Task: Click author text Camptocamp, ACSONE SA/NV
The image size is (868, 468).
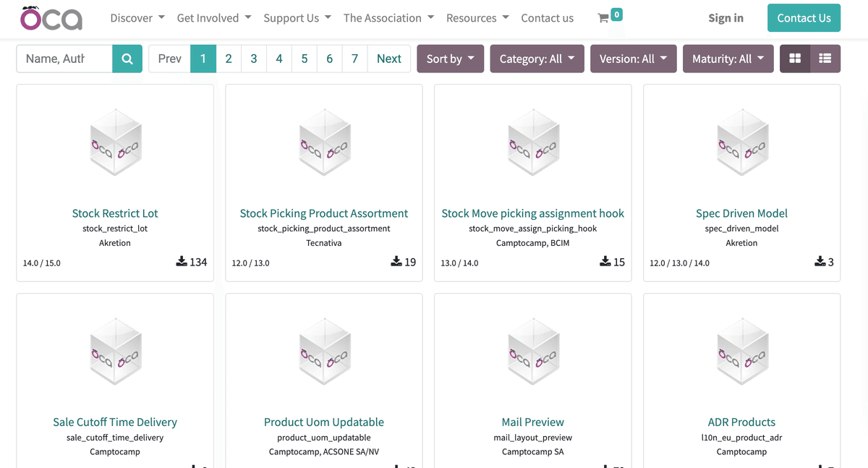Action: click(x=324, y=452)
